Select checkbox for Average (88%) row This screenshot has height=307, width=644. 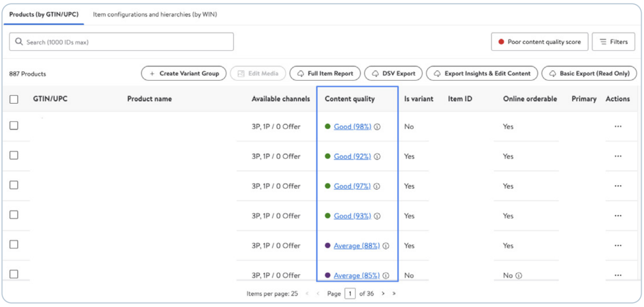point(14,244)
